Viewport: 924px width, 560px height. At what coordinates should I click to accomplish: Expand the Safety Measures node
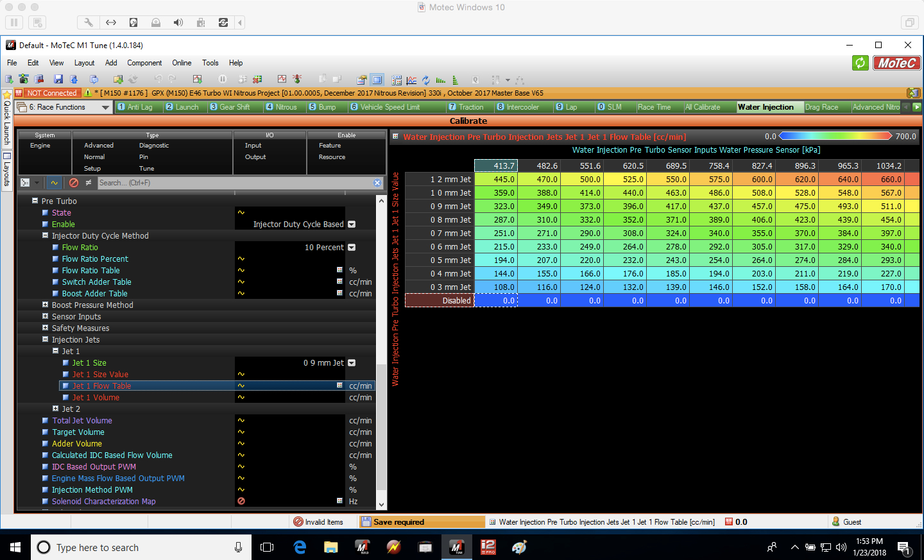[x=46, y=328]
